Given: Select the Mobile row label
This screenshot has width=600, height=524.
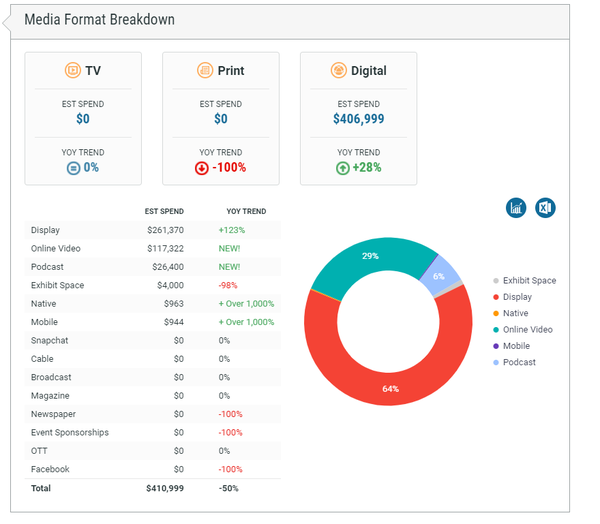Looking at the screenshot, I should 44,322.
